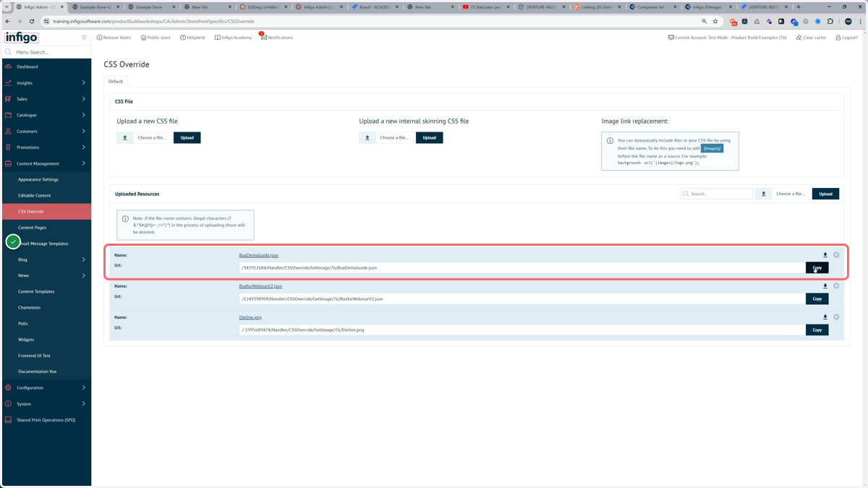
Task: Copy the BoxforWebinarV2.json URL
Action: (817, 299)
